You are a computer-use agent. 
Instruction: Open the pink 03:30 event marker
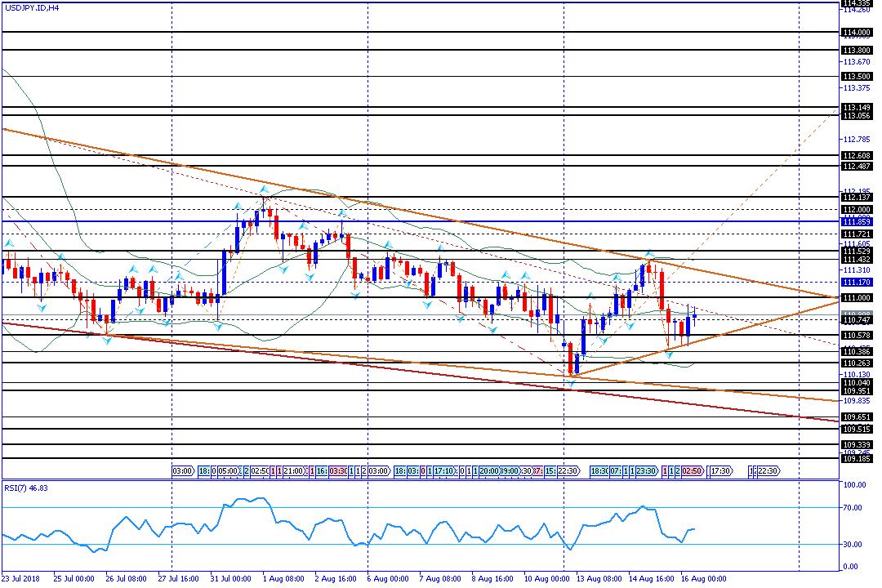tap(339, 470)
